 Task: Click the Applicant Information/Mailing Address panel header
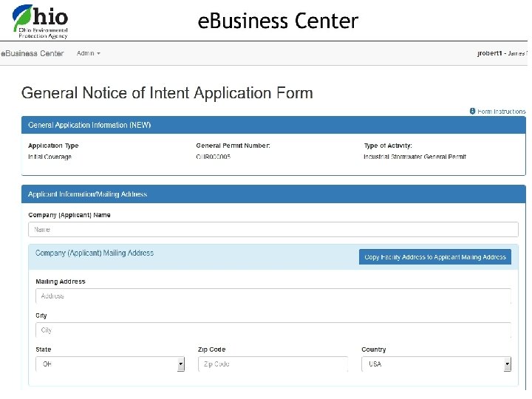point(88,194)
